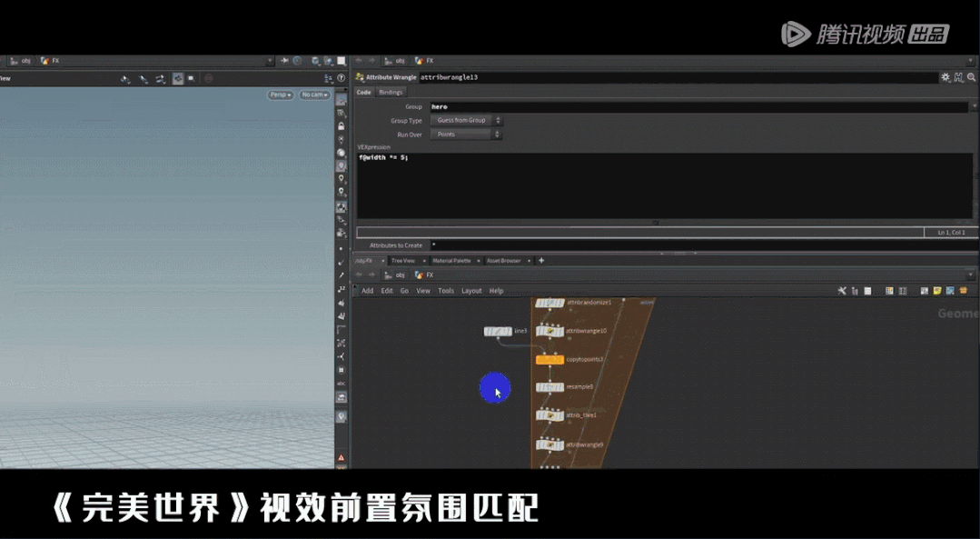Click the red warning triangle icon

pyautogui.click(x=342, y=457)
